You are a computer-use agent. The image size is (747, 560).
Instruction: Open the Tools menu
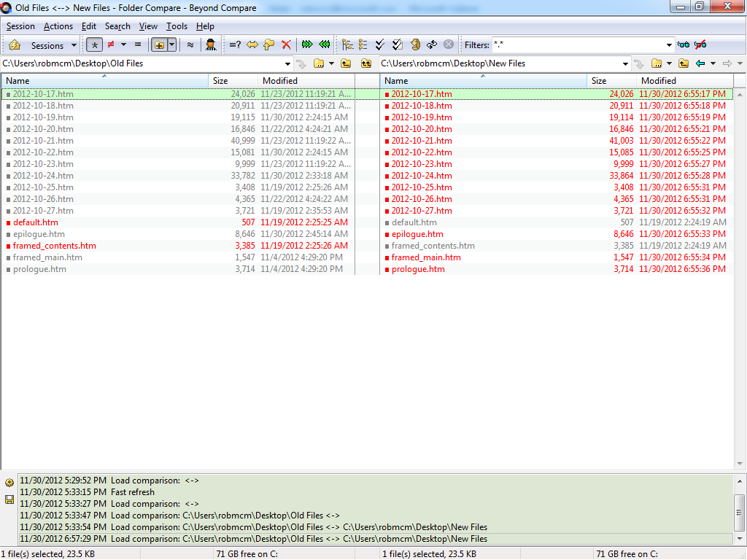point(177,26)
